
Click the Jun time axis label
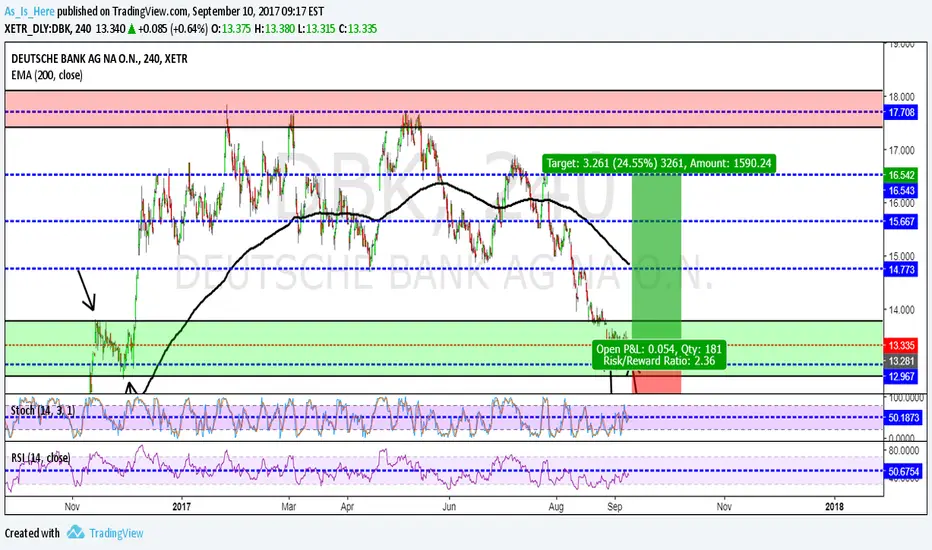(x=449, y=507)
